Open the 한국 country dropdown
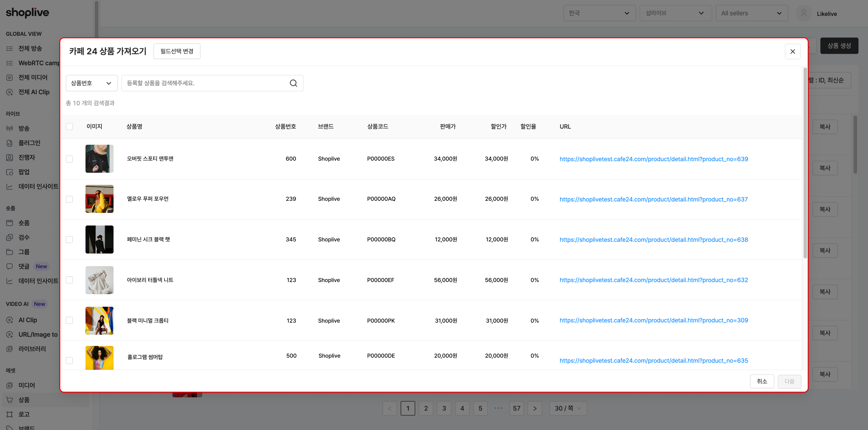This screenshot has width=868, height=430. [x=599, y=13]
